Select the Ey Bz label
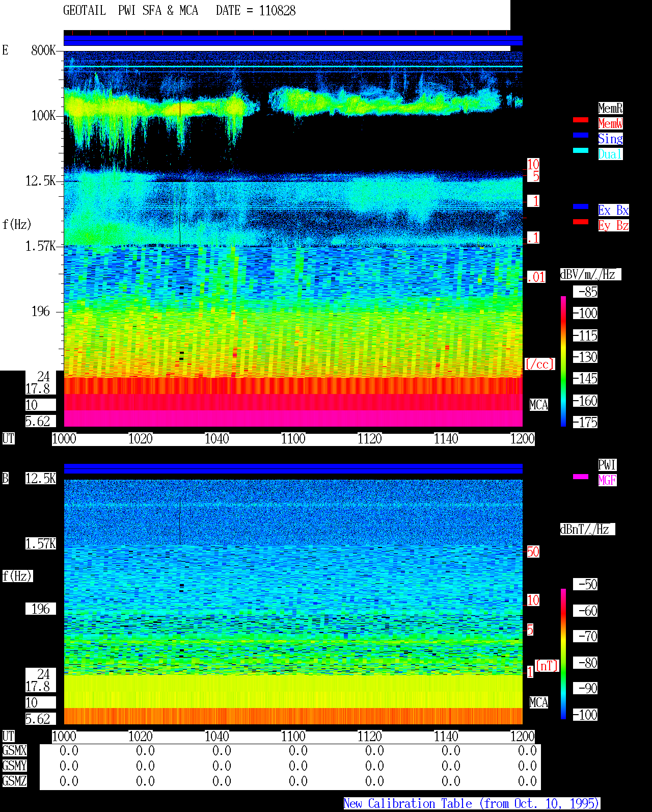652x812 pixels. (613, 225)
